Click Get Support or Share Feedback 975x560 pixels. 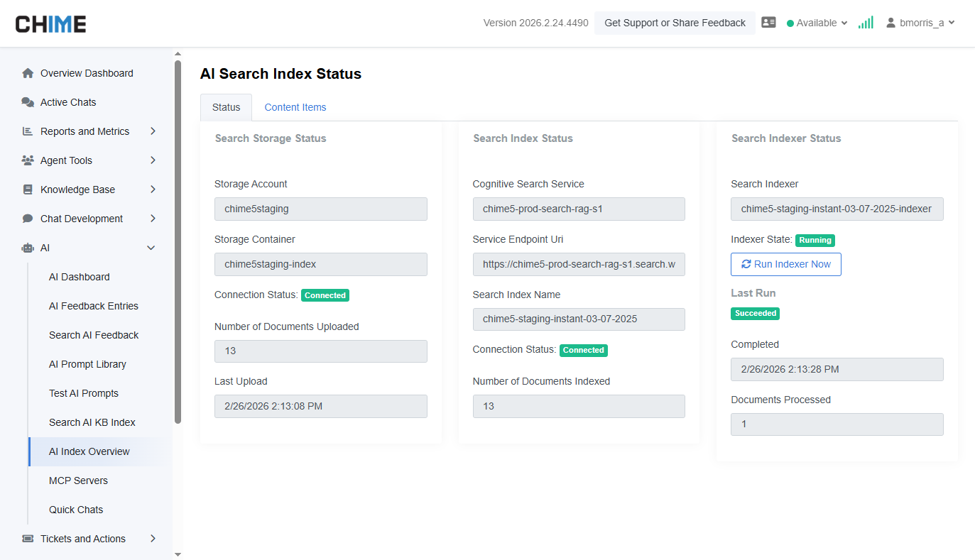(675, 23)
